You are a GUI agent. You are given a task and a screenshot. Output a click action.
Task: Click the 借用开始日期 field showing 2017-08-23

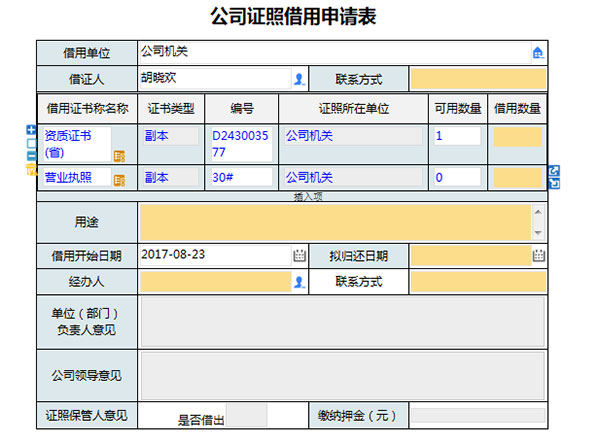pos(215,255)
